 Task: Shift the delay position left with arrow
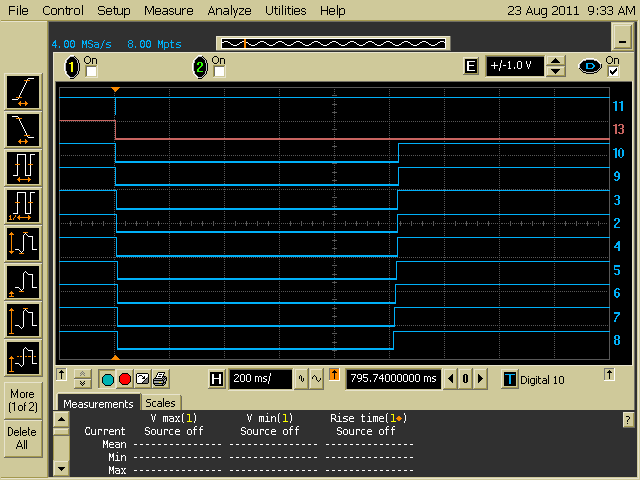pyautogui.click(x=451, y=379)
